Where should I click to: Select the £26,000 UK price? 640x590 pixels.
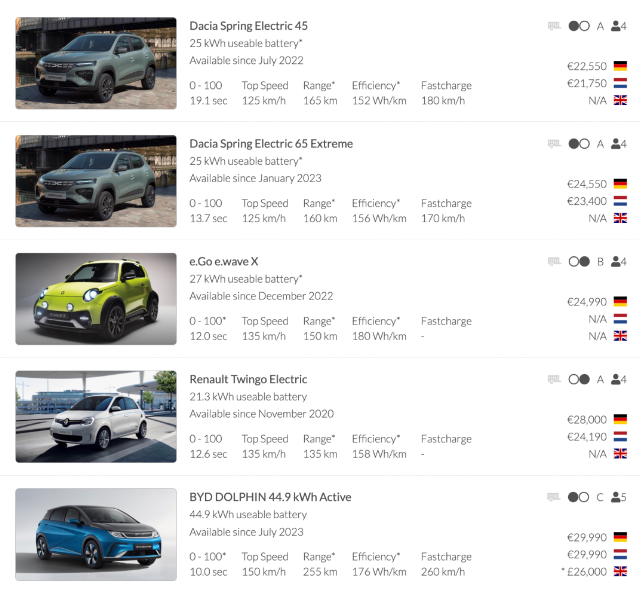click(x=587, y=572)
